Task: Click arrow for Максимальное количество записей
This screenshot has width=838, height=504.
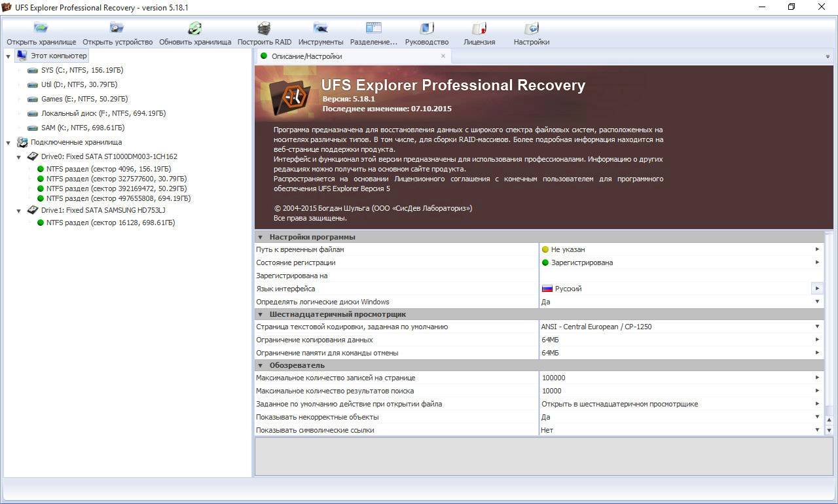Action: click(817, 378)
